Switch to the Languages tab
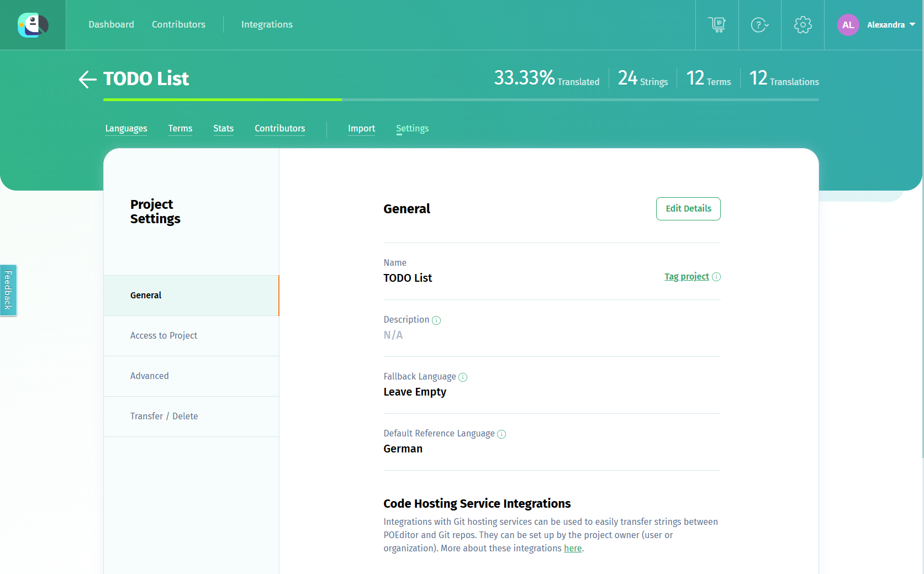 (126, 128)
